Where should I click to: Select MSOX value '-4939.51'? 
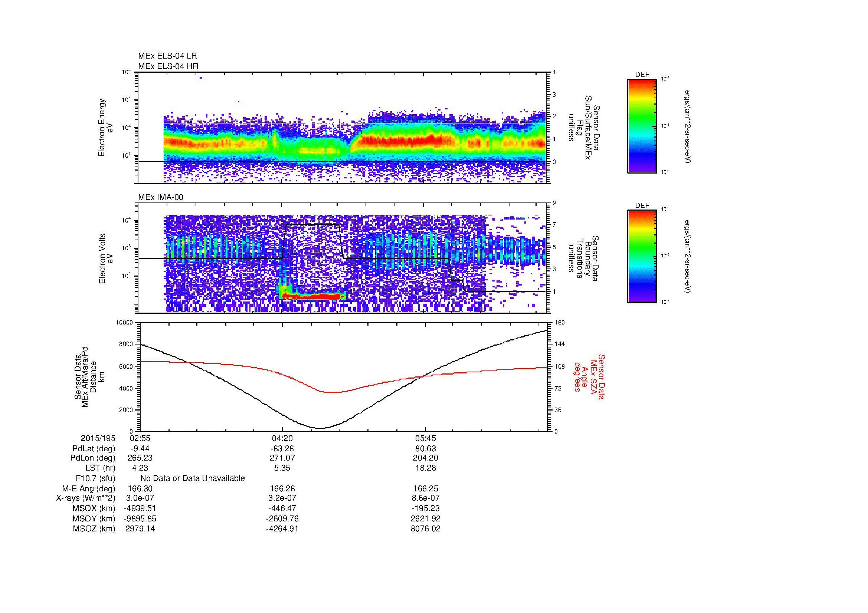[140, 508]
